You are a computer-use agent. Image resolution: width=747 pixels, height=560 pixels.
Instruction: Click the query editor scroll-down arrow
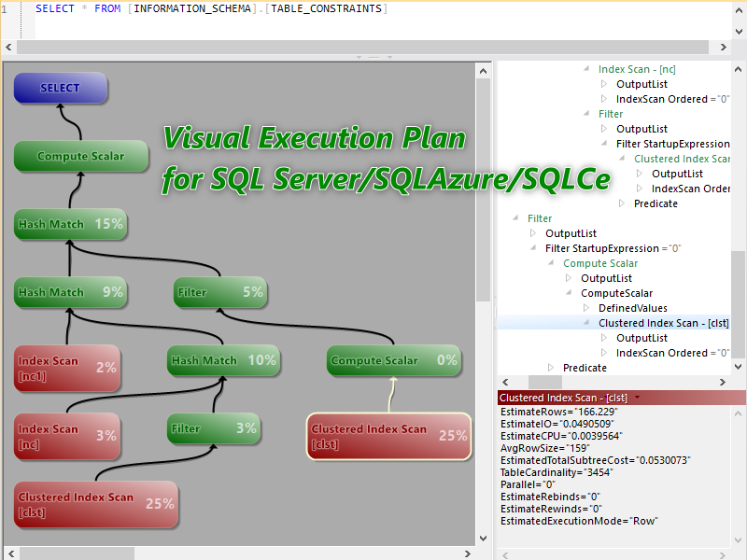[739, 32]
